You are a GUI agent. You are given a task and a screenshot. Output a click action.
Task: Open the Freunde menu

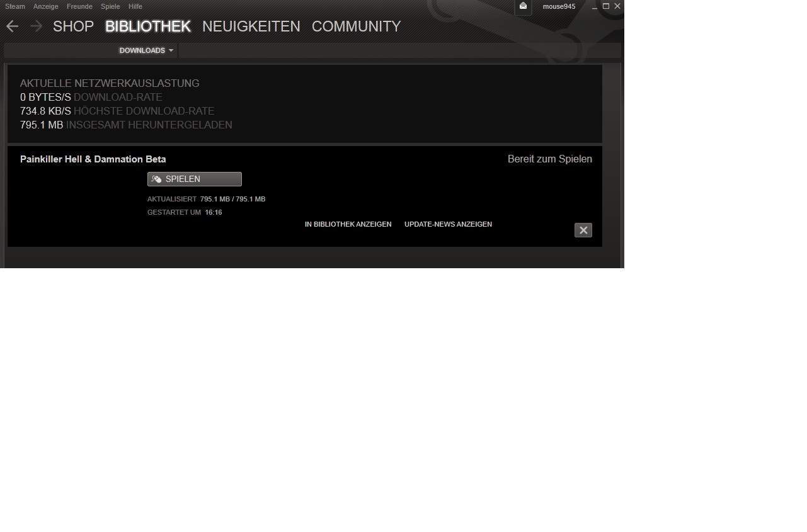(x=79, y=6)
